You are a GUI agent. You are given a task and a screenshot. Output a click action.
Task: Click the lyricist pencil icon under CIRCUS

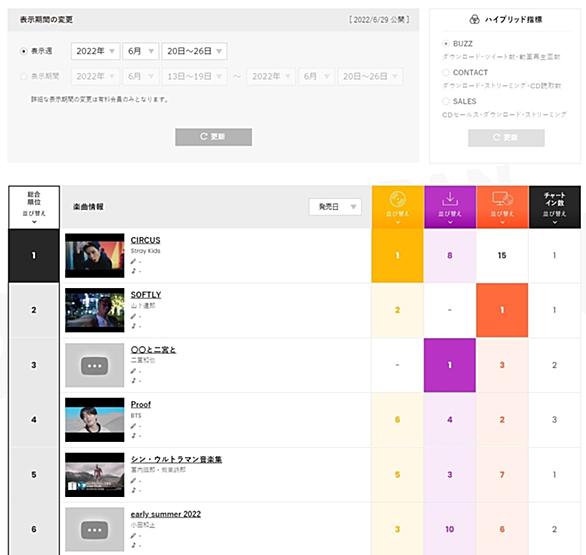(x=133, y=261)
